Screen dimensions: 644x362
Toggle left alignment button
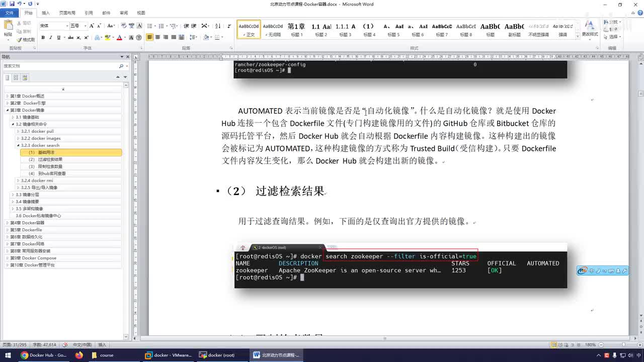150,38
